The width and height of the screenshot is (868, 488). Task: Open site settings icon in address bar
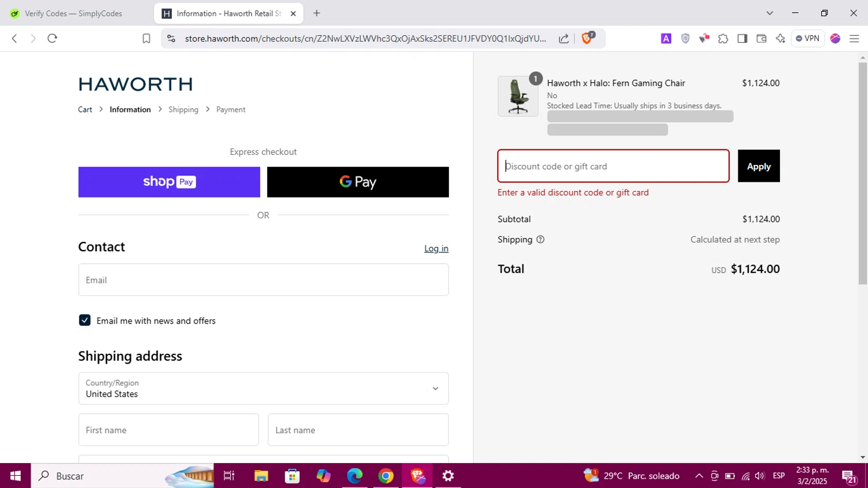tap(171, 38)
